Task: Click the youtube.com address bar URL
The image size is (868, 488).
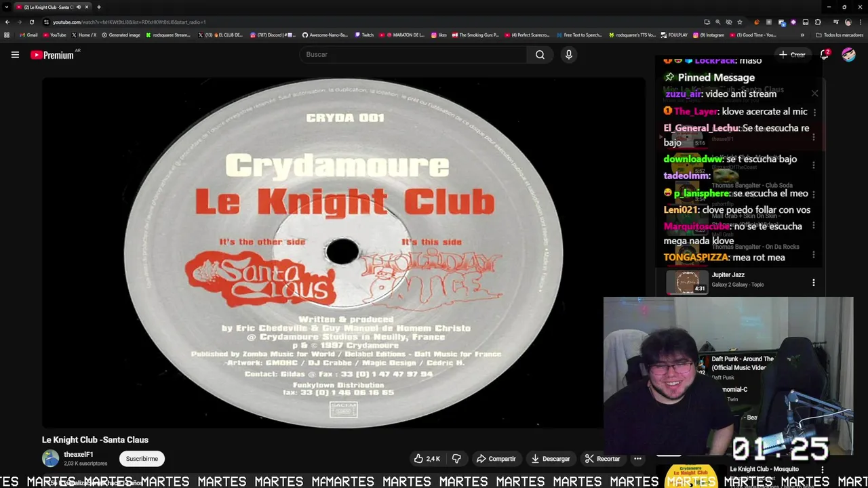Action: click(129, 22)
